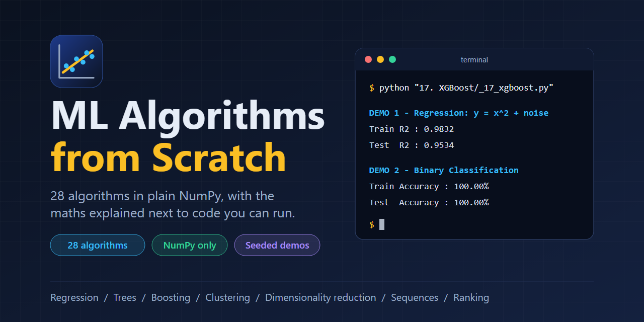Select the NumPy only badge
Screen dimensions: 644x322
pyautogui.click(x=190, y=245)
